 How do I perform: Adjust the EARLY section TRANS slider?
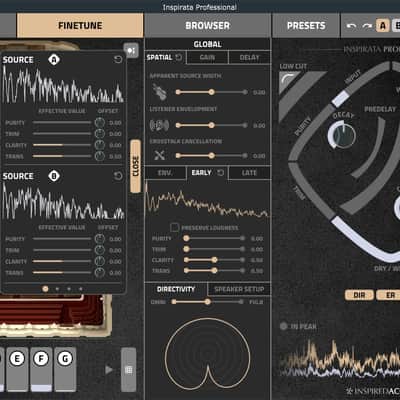pos(214,270)
